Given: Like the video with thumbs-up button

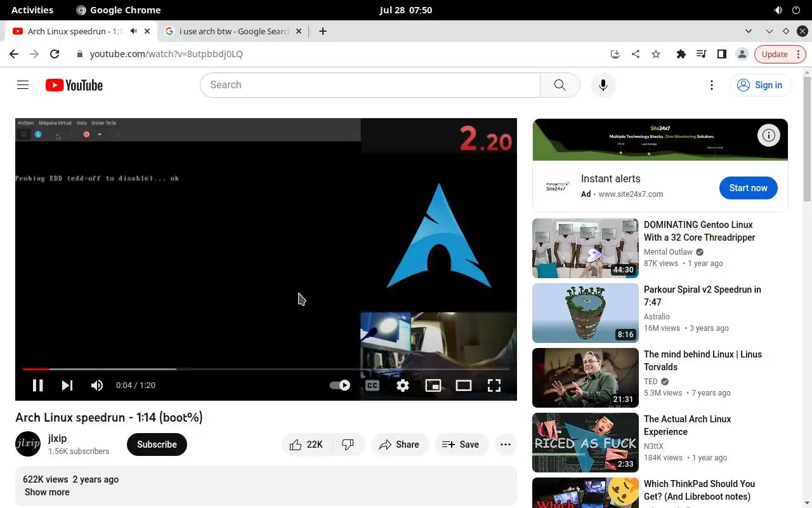Looking at the screenshot, I should click(307, 444).
